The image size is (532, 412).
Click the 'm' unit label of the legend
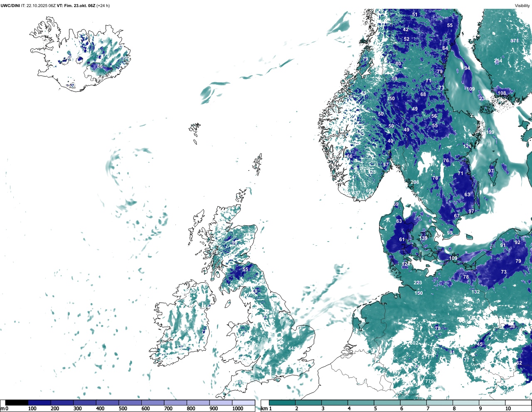2,409
